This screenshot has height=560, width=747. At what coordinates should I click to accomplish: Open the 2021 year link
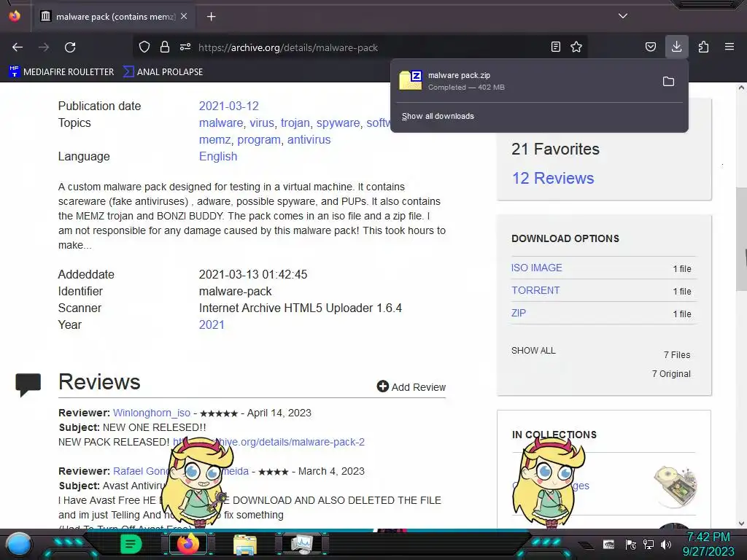[x=212, y=324]
